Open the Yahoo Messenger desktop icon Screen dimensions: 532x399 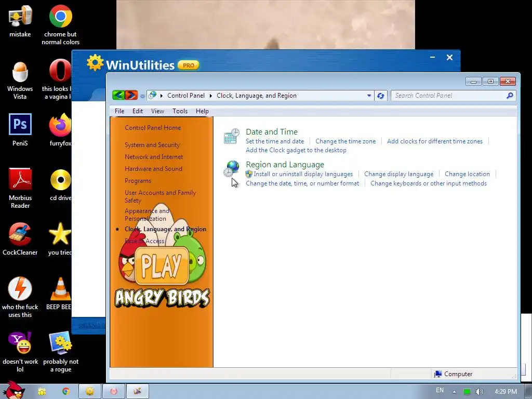[x=20, y=343]
